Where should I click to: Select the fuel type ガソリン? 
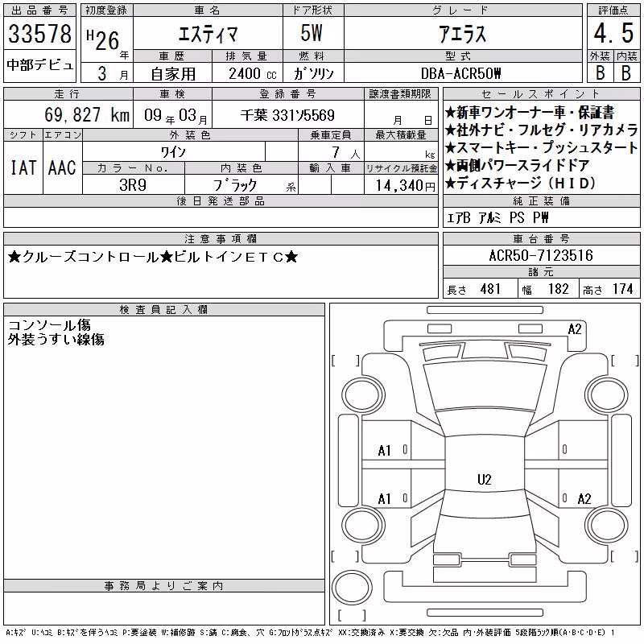tap(313, 74)
